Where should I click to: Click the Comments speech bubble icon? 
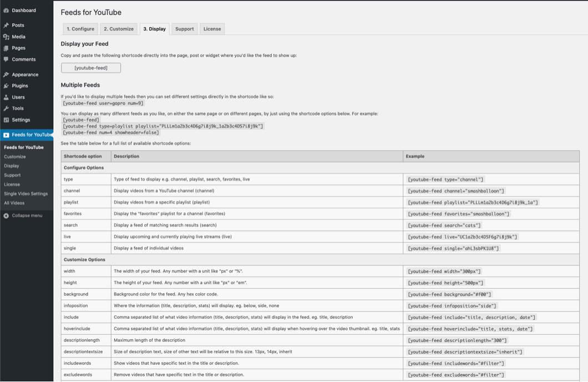[x=6, y=59]
